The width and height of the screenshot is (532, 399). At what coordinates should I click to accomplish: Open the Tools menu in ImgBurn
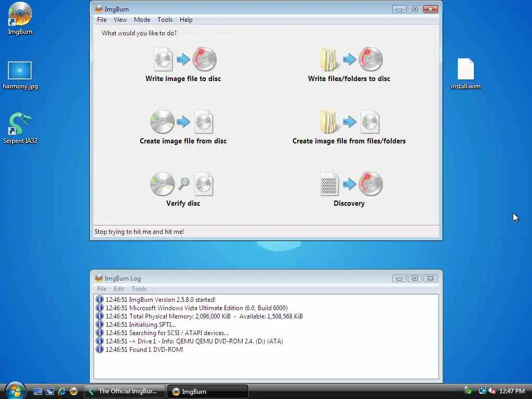[x=165, y=20]
